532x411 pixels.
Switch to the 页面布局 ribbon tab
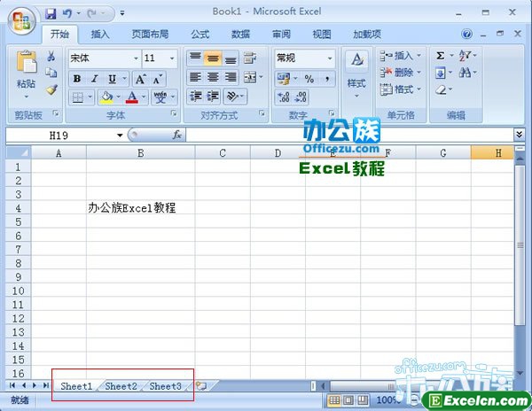tap(150, 34)
